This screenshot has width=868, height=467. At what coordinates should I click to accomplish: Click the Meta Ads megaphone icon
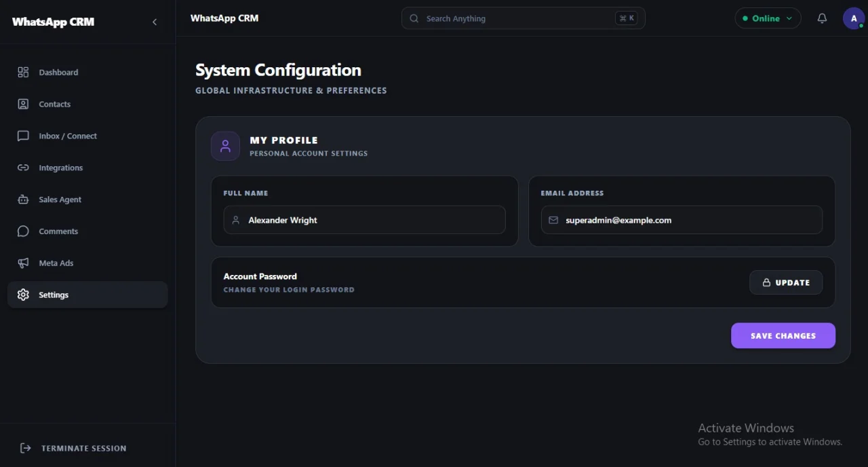click(x=23, y=263)
